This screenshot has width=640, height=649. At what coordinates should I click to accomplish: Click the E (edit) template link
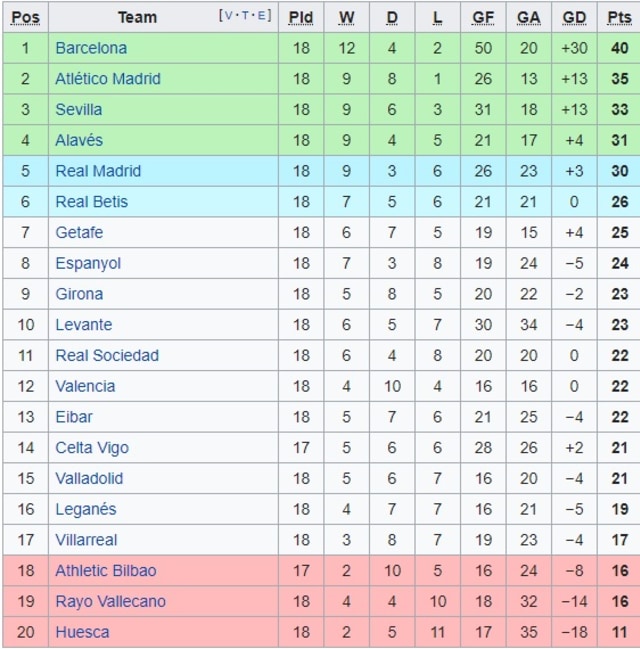pos(262,16)
